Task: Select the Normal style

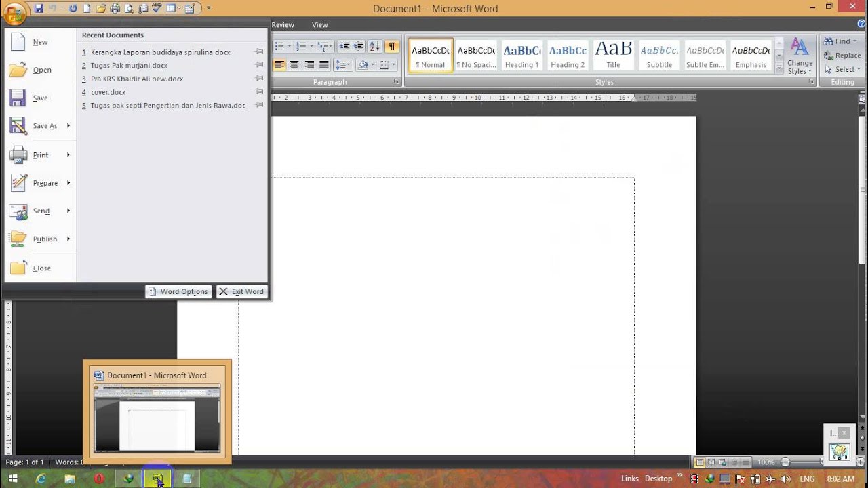Action: [x=431, y=55]
